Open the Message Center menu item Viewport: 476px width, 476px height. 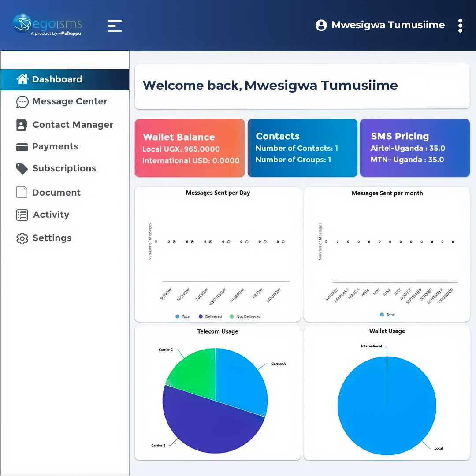coord(70,102)
